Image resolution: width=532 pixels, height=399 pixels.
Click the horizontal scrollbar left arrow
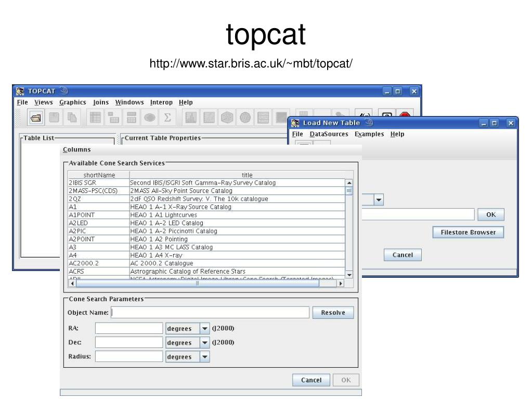point(72,284)
